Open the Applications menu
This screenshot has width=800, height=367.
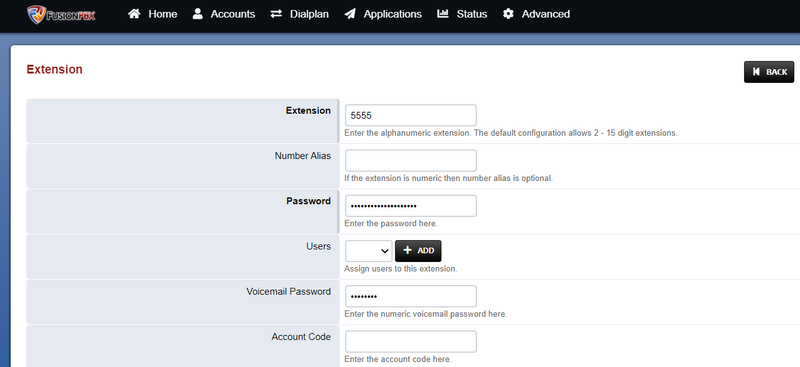point(383,14)
